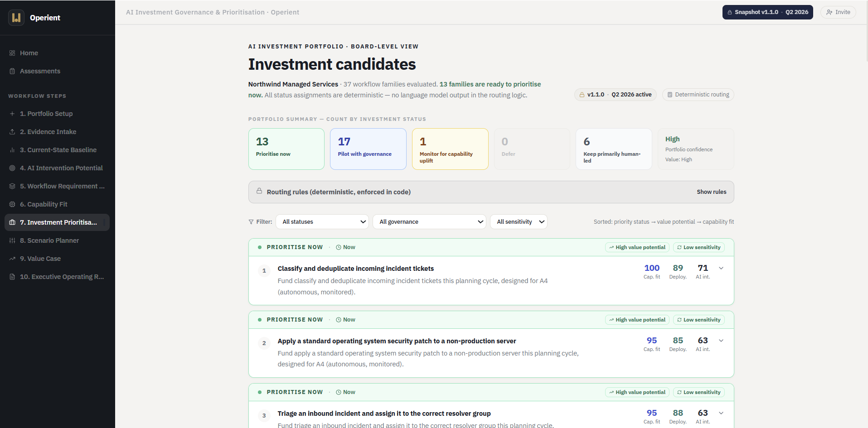Click 'Classify and deduplicate incoming incident tickets' title
This screenshot has width=868, height=428.
(x=356, y=269)
